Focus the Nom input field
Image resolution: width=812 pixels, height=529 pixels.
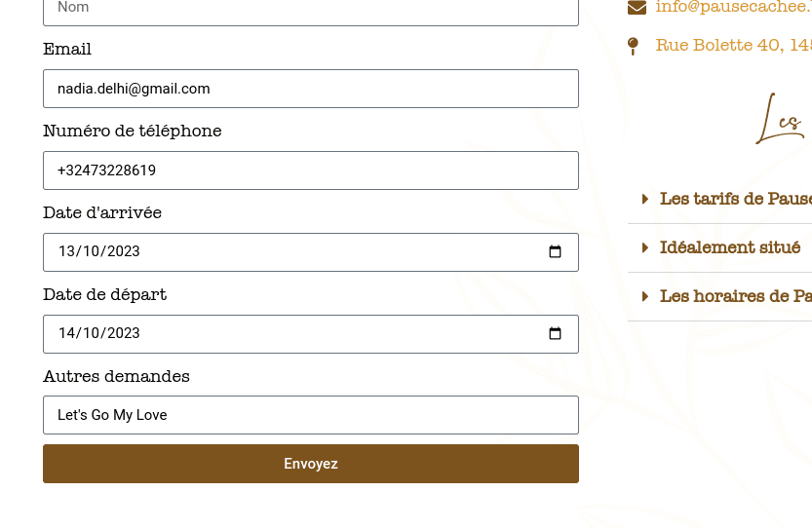coord(311,10)
